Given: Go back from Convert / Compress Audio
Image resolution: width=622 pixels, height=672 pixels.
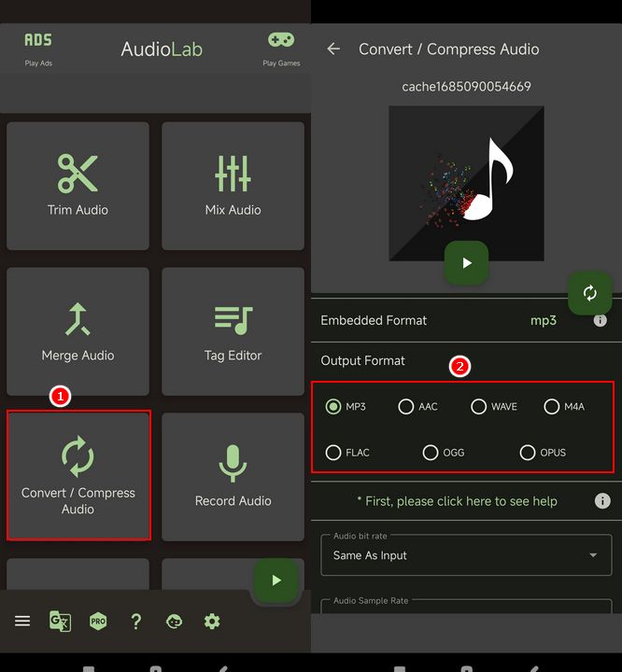Looking at the screenshot, I should tap(333, 49).
